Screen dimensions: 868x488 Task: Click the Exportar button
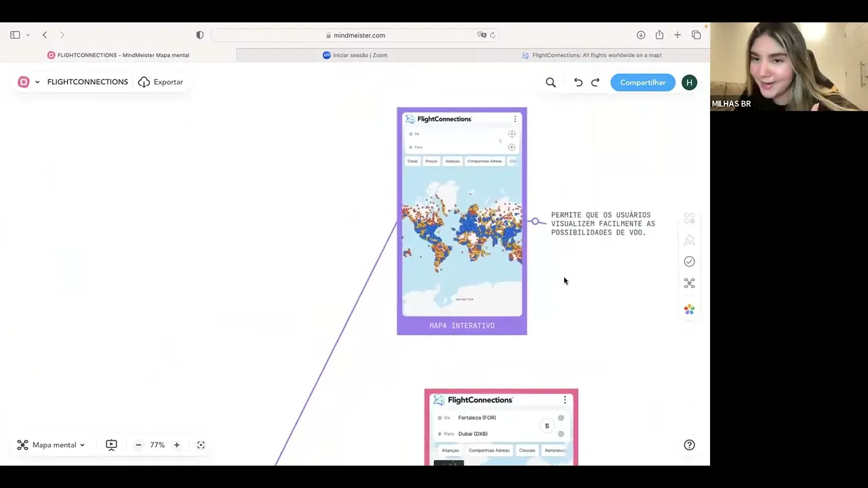(161, 82)
